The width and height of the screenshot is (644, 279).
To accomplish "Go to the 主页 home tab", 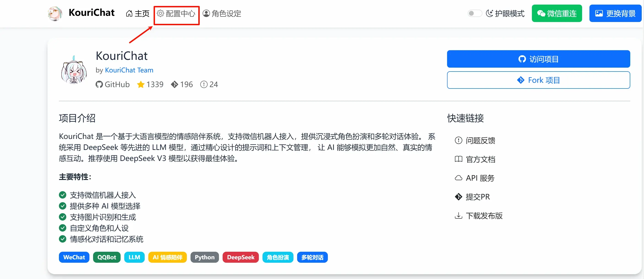I will [x=137, y=14].
